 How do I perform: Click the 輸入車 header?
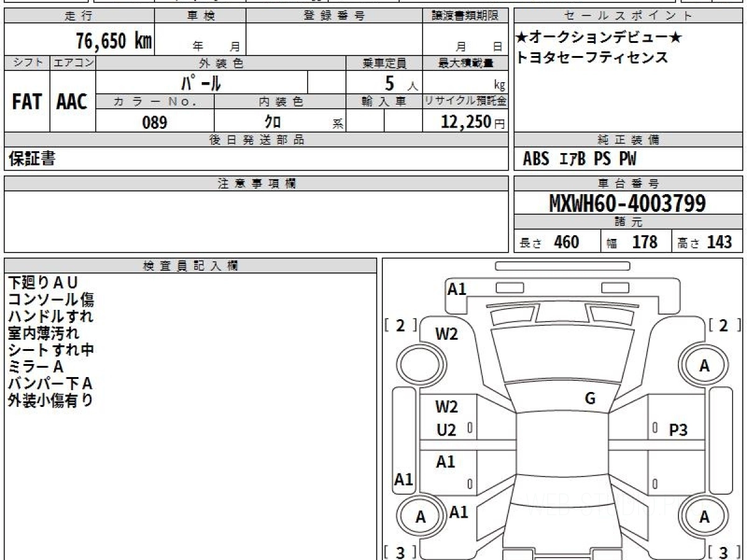coord(384,101)
